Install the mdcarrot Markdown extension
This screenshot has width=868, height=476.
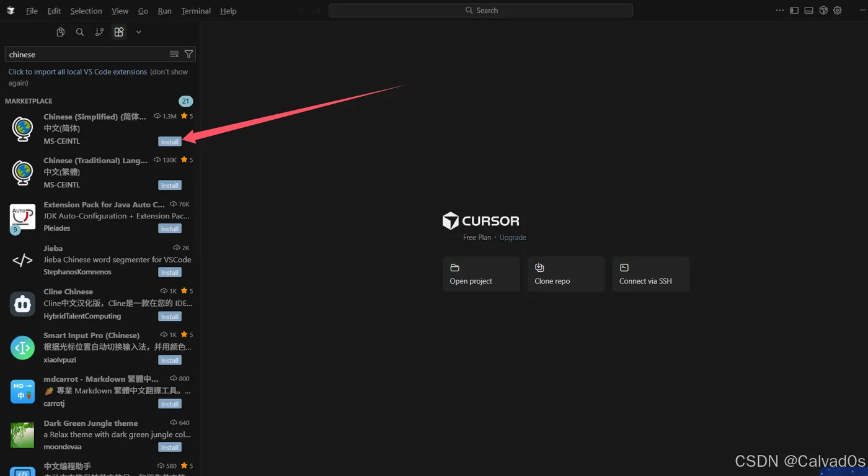coord(170,404)
